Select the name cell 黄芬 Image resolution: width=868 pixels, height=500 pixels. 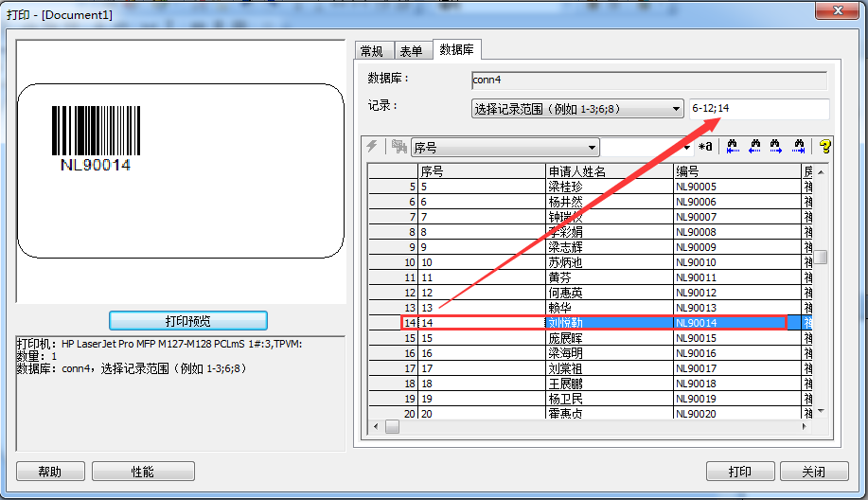pyautogui.click(x=609, y=277)
